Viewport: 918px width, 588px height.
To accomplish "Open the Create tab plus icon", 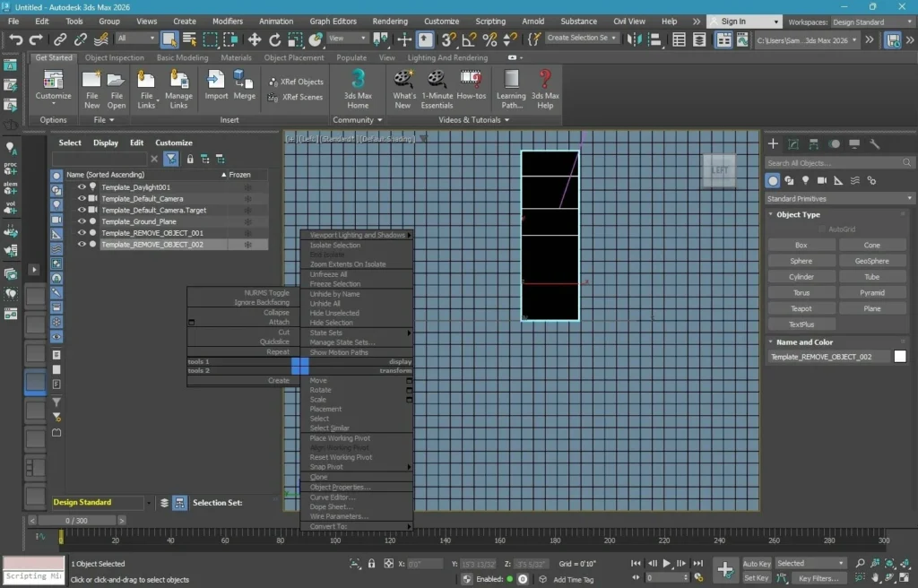I will click(773, 144).
